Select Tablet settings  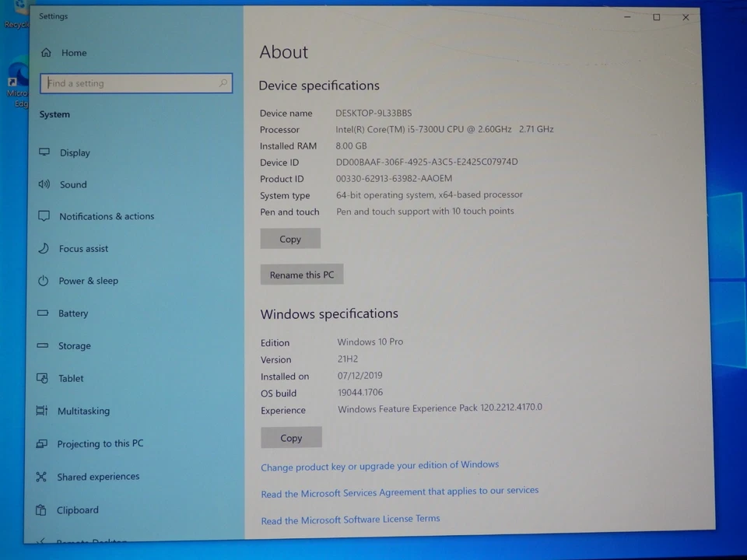click(71, 378)
